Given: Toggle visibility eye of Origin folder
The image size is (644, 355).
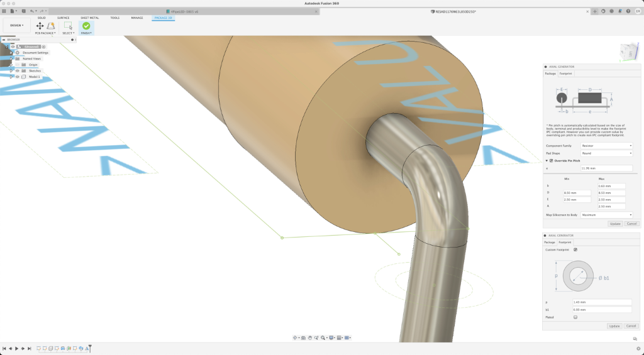Looking at the screenshot, I should pyautogui.click(x=17, y=65).
